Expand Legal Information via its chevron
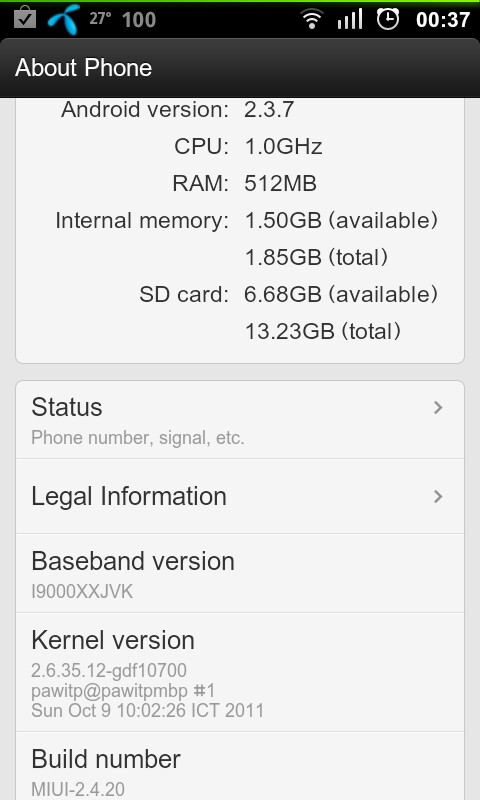 [x=438, y=496]
